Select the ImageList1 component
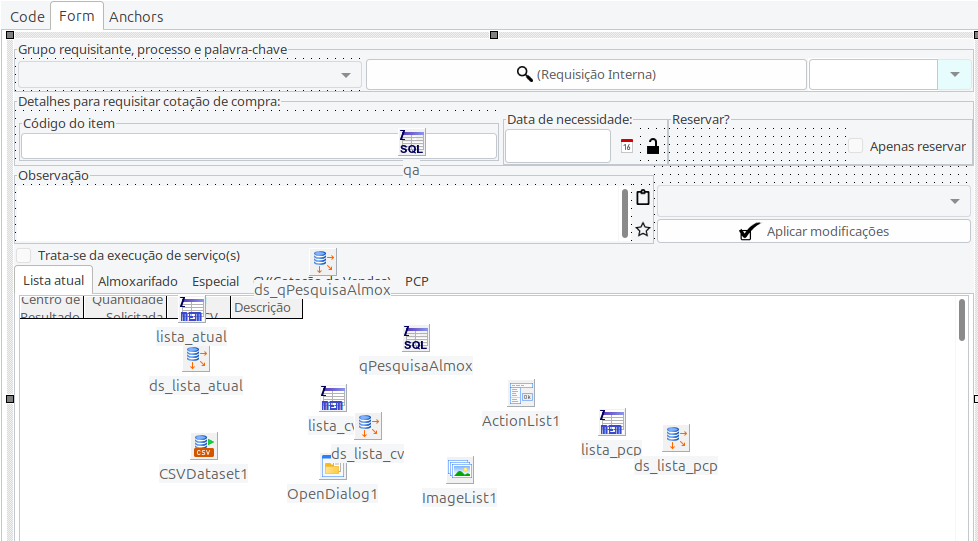 tap(459, 470)
